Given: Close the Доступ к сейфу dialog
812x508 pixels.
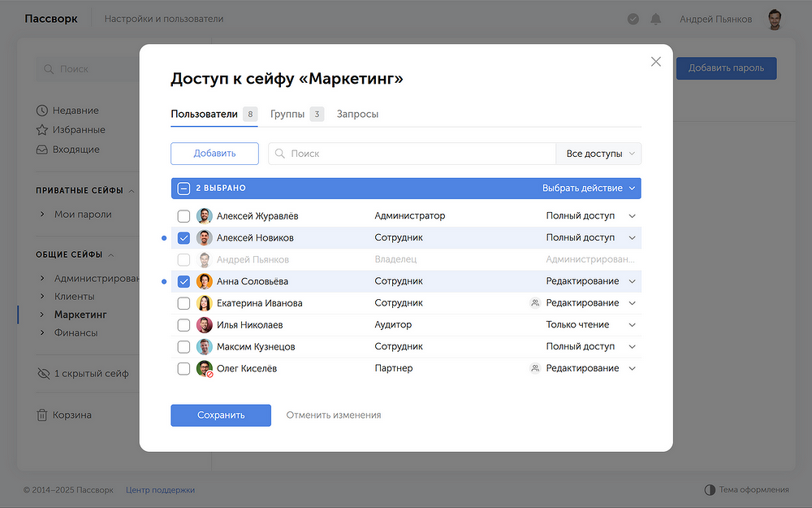Looking at the screenshot, I should pos(655,62).
